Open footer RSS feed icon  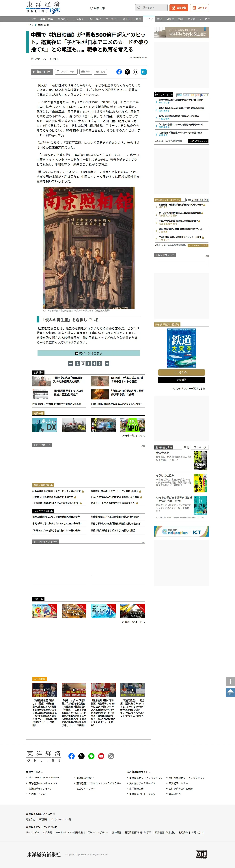pos(111,756)
